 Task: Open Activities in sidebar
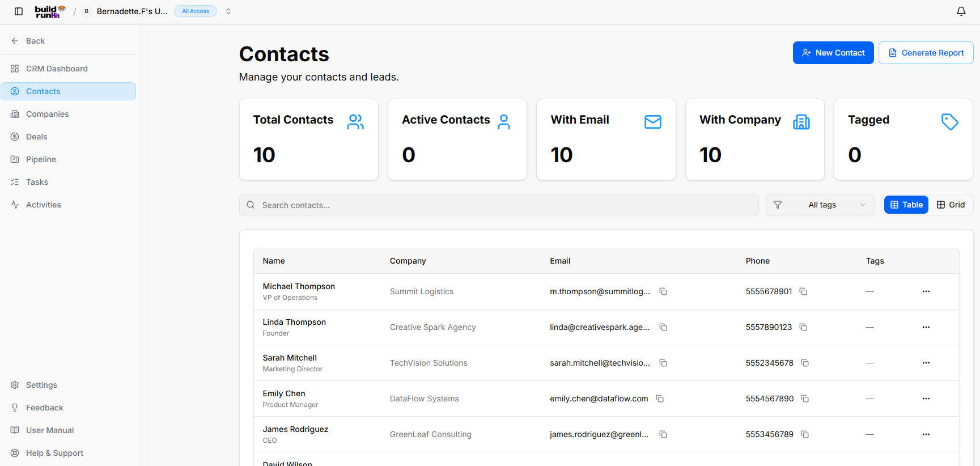(x=69, y=205)
